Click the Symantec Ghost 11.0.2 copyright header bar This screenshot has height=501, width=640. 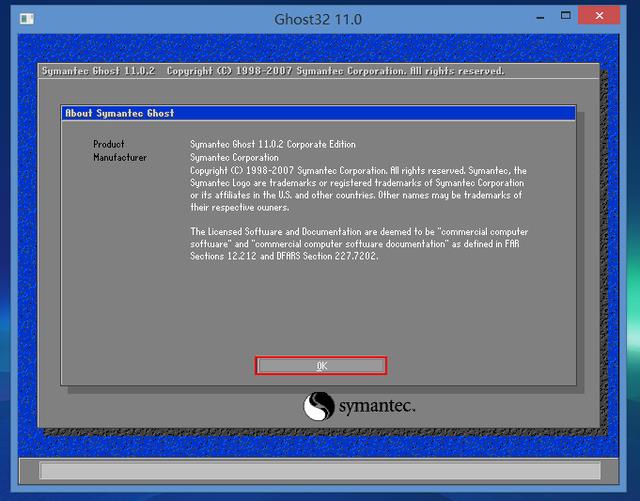click(318, 71)
